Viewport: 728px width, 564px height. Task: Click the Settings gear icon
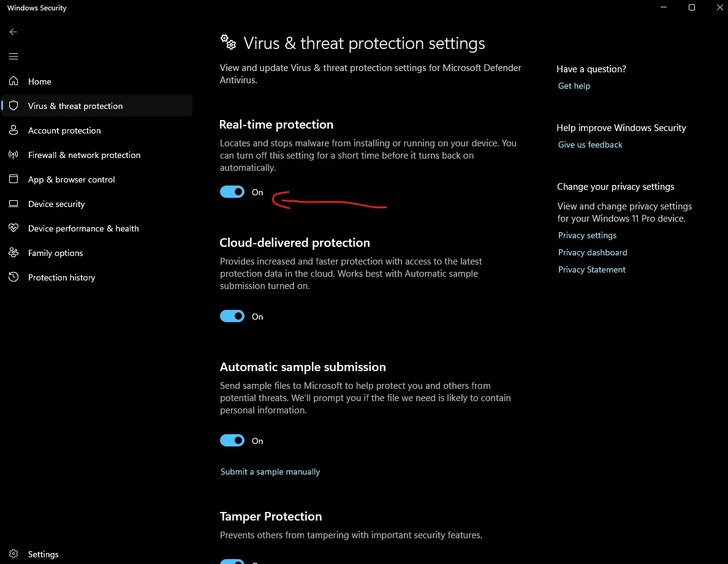(13, 554)
